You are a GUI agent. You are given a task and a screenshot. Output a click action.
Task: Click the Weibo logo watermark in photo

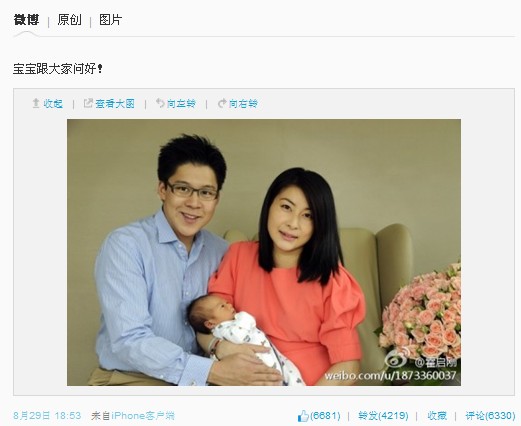[x=395, y=359]
